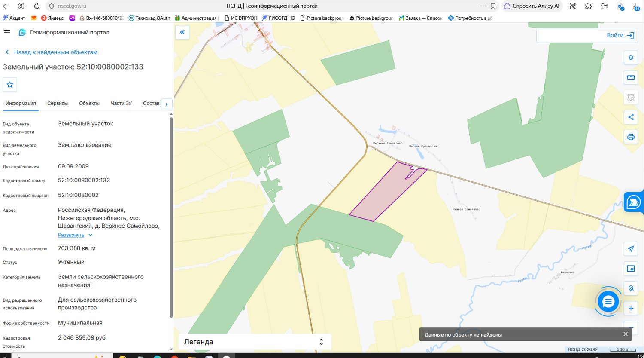
Task: Zoom in on the map with plus
Action: point(631,308)
